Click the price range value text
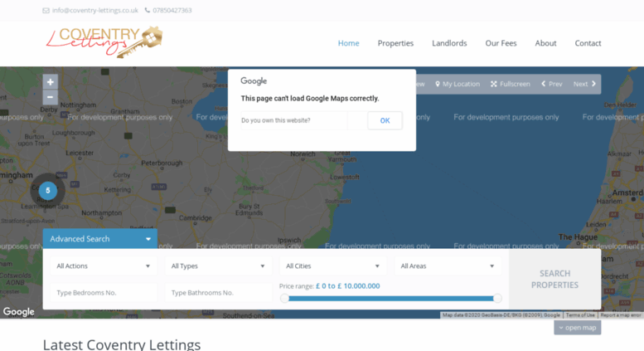This screenshot has height=351, width=644. pos(347,286)
